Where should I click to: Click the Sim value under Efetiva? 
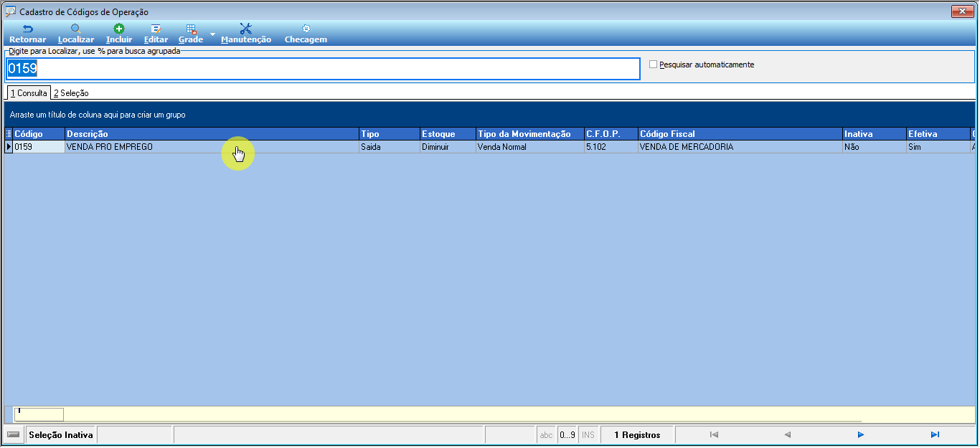pos(938,147)
